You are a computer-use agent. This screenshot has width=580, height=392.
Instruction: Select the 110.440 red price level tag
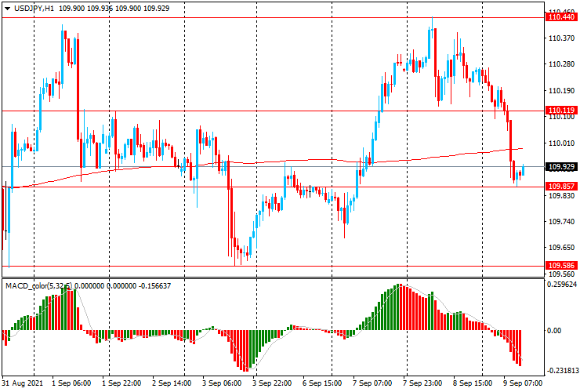coord(561,17)
